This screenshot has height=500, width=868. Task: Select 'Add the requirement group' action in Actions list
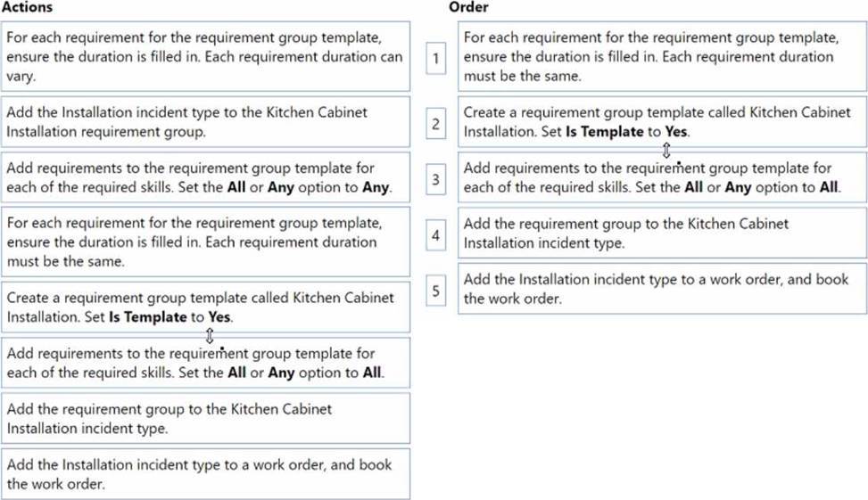click(x=205, y=418)
